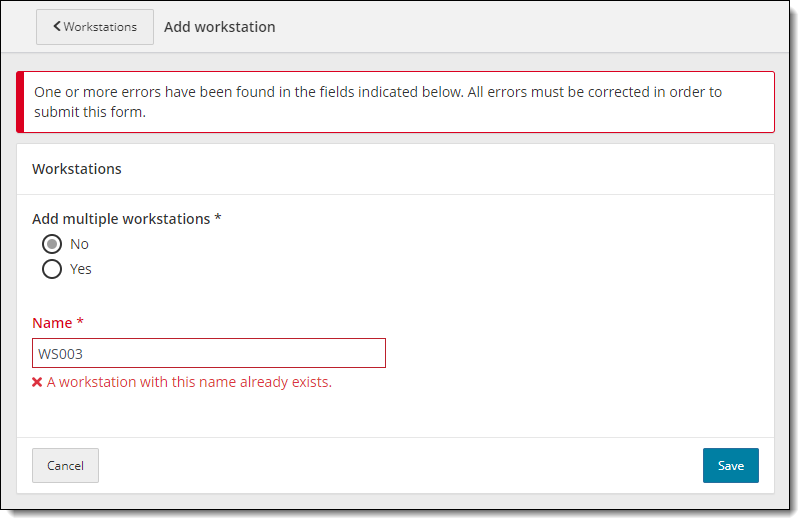Viewport: 805px width, 525px height.
Task: Save the new workstation
Action: coord(730,466)
